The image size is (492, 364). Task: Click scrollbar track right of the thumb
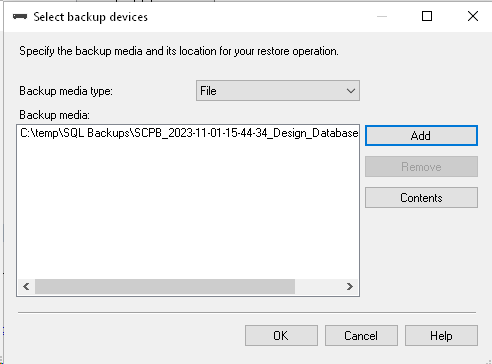tap(318, 286)
